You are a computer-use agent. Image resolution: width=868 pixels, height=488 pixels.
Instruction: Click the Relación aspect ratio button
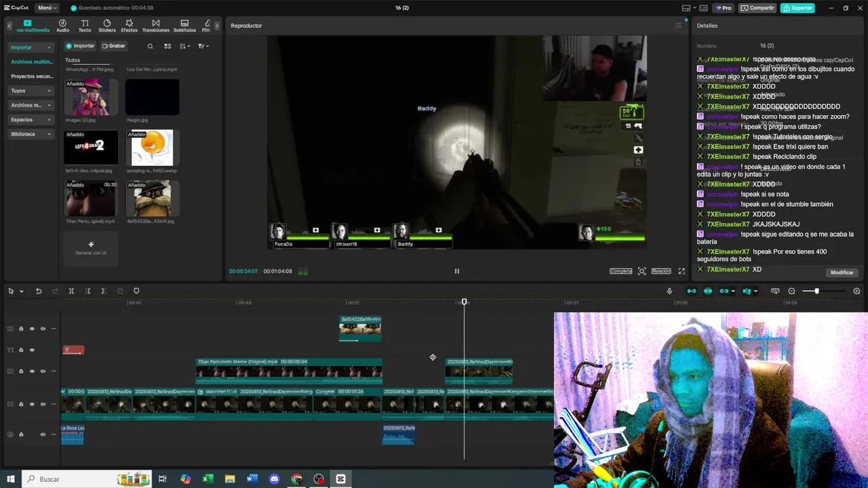click(x=661, y=271)
